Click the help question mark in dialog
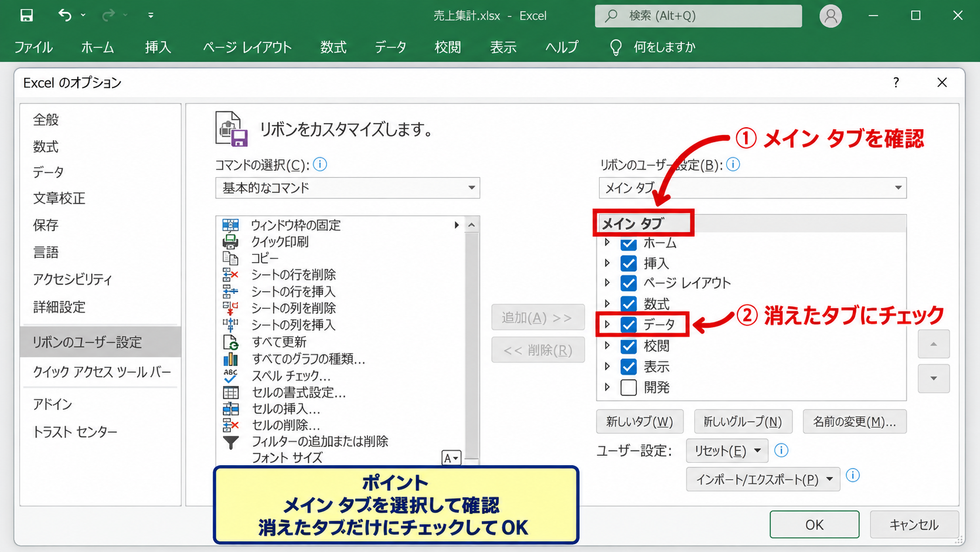The height and width of the screenshot is (552, 980). coord(896,82)
